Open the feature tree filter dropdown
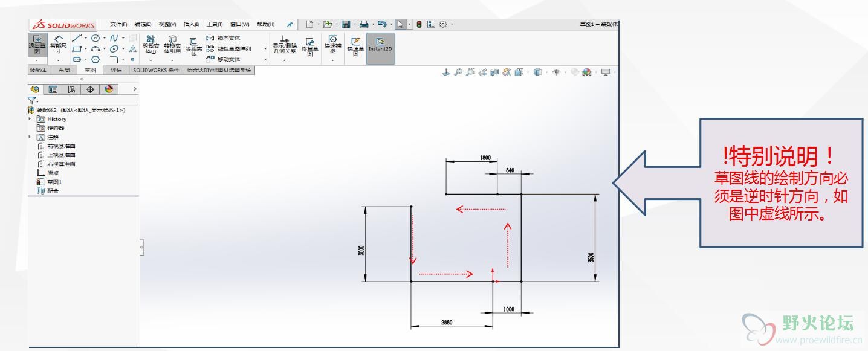Image resolution: width=868 pixels, height=351 pixels. pos(36,100)
